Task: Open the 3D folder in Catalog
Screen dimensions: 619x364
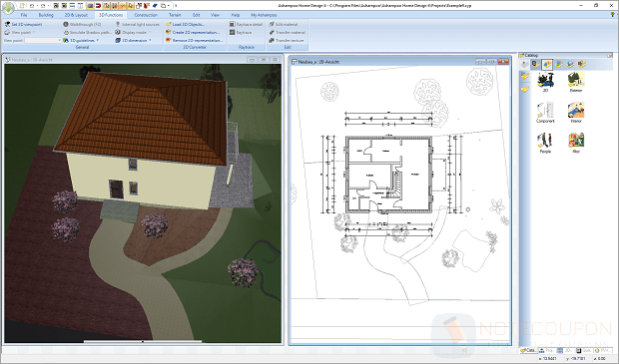Action: tap(545, 82)
